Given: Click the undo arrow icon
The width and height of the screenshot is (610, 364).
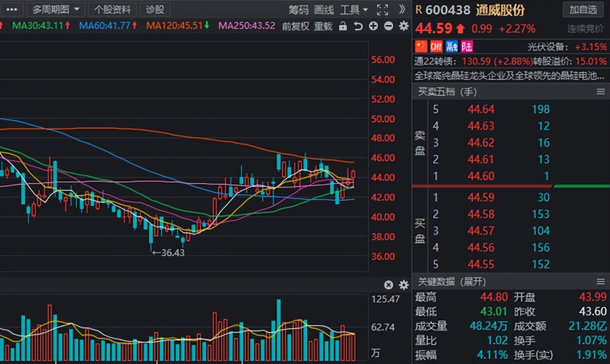Looking at the screenshot, I should tap(358, 26).
